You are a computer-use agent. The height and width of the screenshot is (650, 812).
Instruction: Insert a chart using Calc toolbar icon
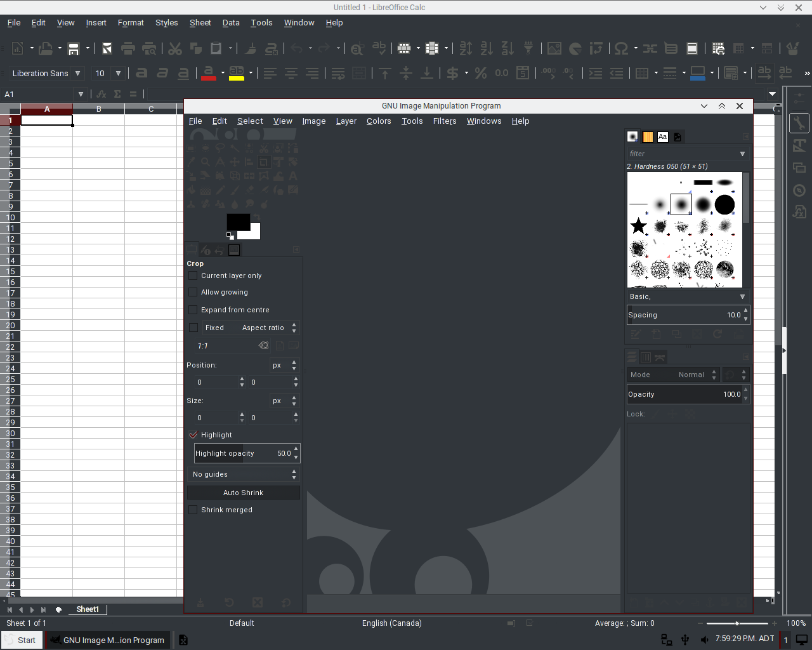(575, 48)
